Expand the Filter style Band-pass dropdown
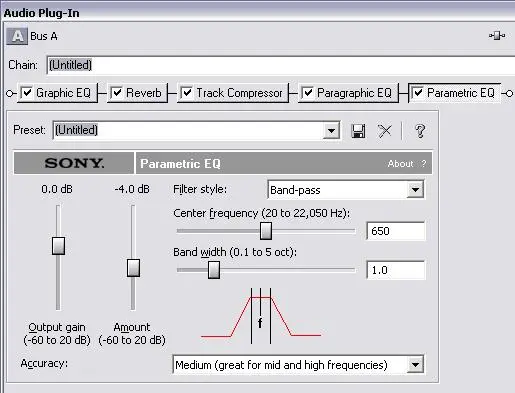This screenshot has width=515, height=393. pos(415,190)
